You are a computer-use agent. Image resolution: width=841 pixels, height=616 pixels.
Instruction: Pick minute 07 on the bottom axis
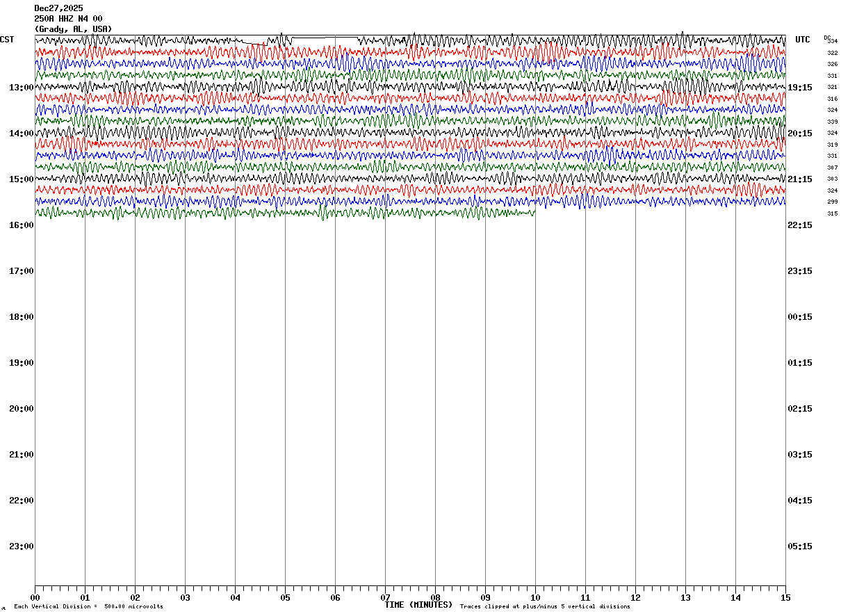[x=385, y=598]
